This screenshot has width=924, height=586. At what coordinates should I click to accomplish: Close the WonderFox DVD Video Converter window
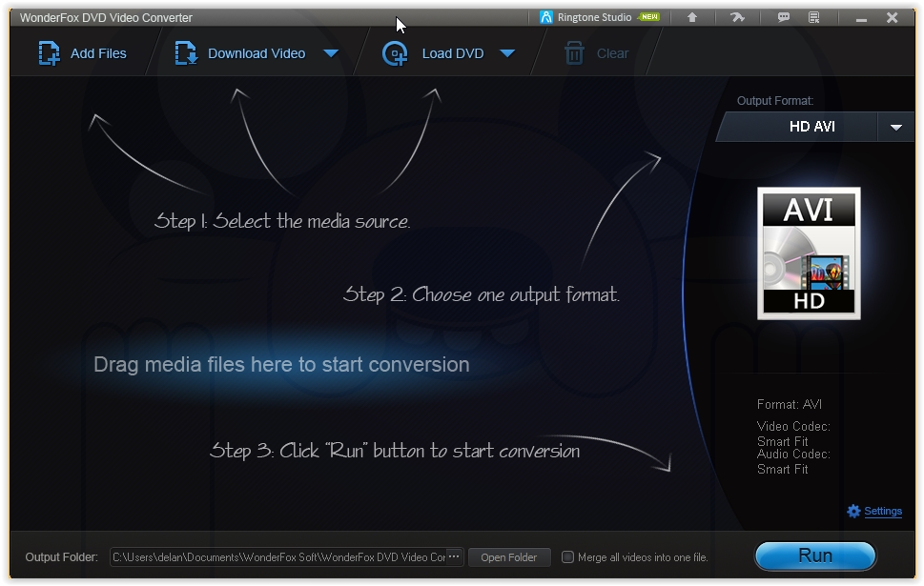coord(893,18)
